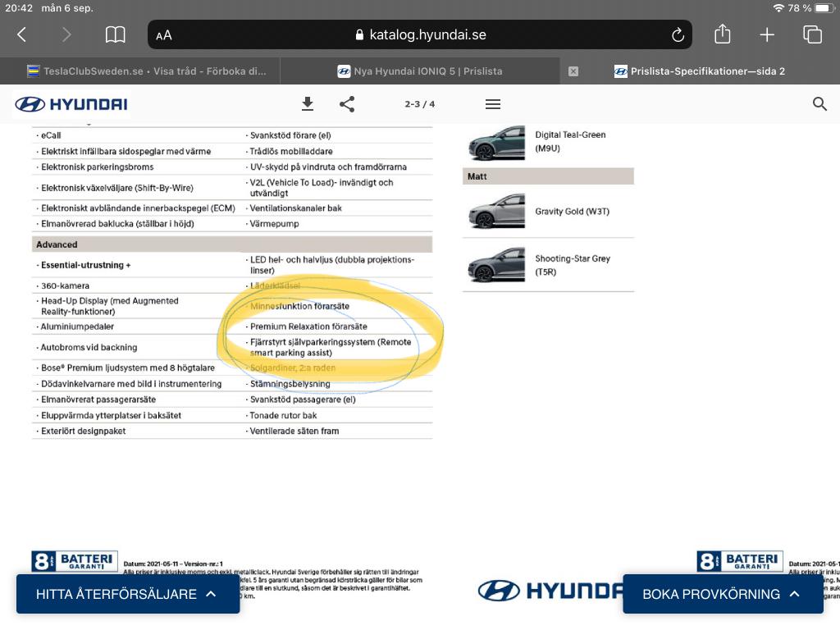Select the Prislista-Specifikationer sida 2 tab
Screen dimensions: 840x630
tap(700, 71)
